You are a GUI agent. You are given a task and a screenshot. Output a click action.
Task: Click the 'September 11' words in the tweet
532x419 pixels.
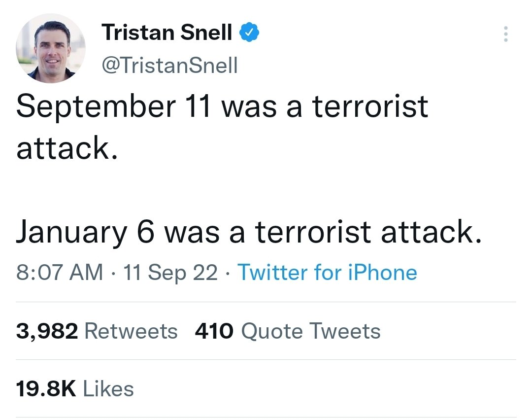pos(114,107)
